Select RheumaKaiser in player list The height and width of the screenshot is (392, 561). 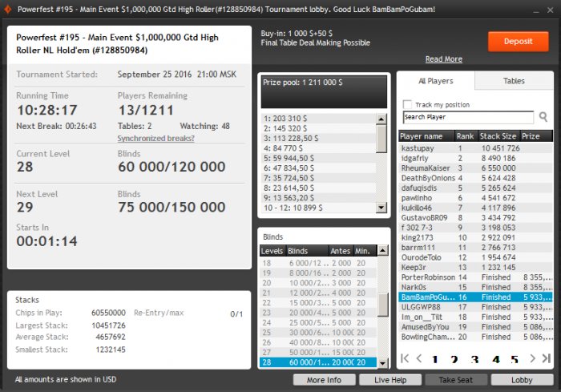(x=475, y=168)
